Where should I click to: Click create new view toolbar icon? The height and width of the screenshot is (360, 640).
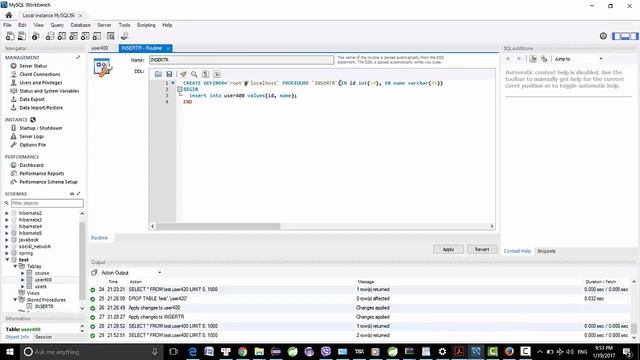coord(73,36)
